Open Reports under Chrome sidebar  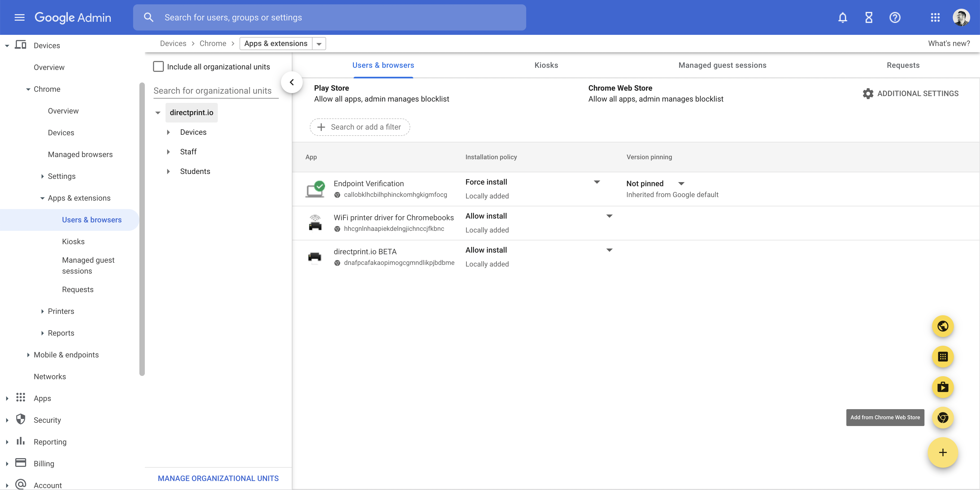click(61, 333)
